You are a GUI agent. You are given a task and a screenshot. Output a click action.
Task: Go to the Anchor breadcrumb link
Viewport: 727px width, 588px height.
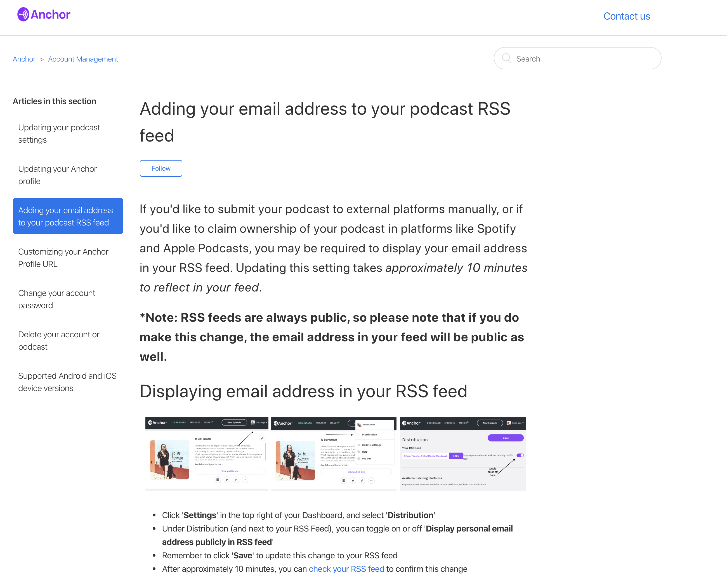24,59
